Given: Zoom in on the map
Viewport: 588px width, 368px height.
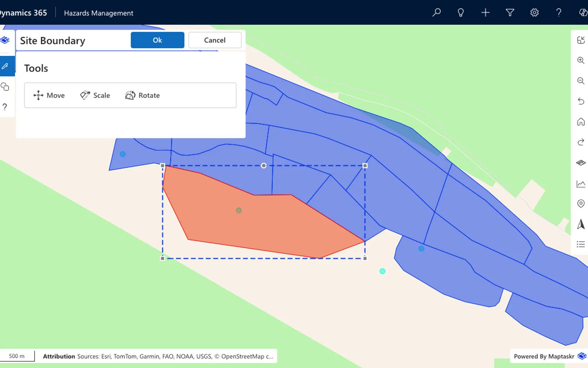Looking at the screenshot, I should pos(581,60).
